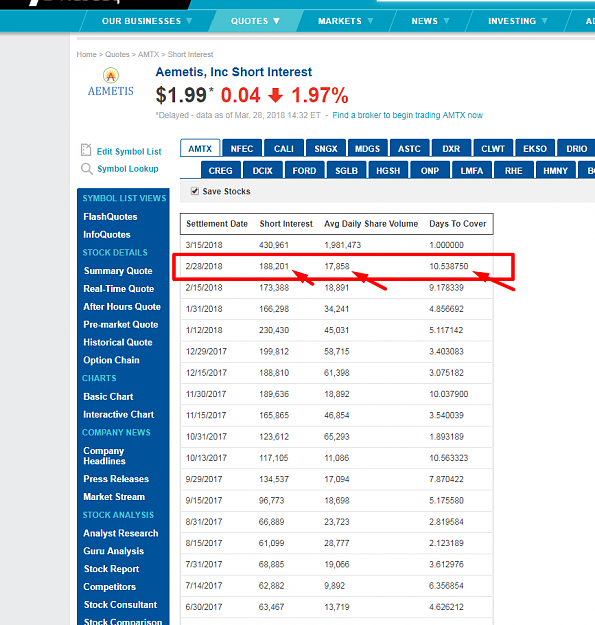Select the DRIO symbol tab
Viewport: 595px width, 625px height.
point(576,149)
